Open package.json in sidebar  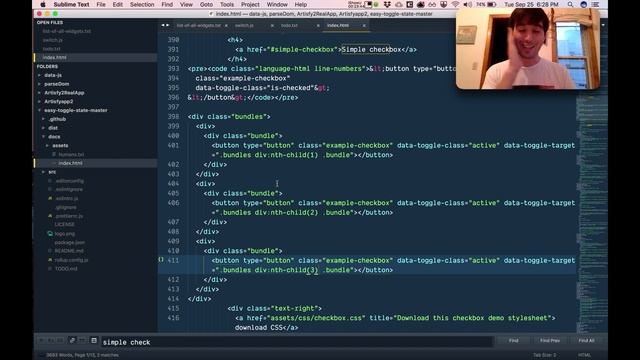tap(69, 242)
